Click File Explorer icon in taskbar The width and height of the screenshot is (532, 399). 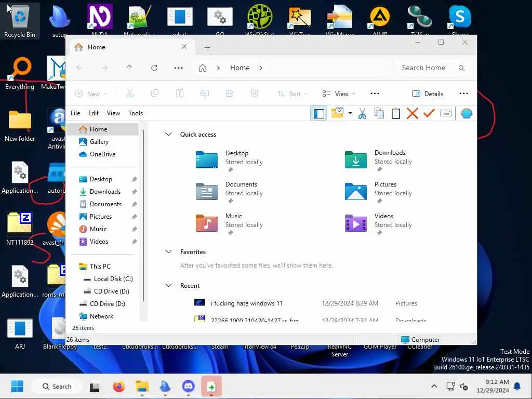tap(142, 387)
